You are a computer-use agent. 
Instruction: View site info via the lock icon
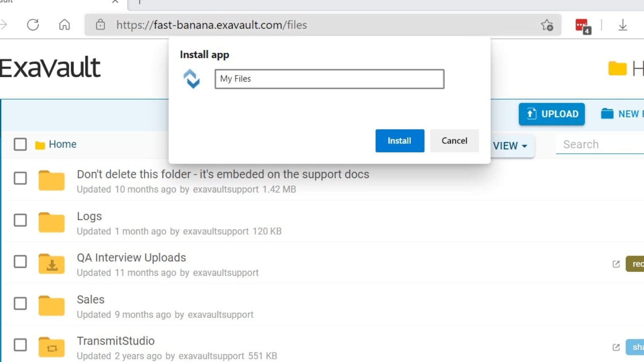pos(101,25)
